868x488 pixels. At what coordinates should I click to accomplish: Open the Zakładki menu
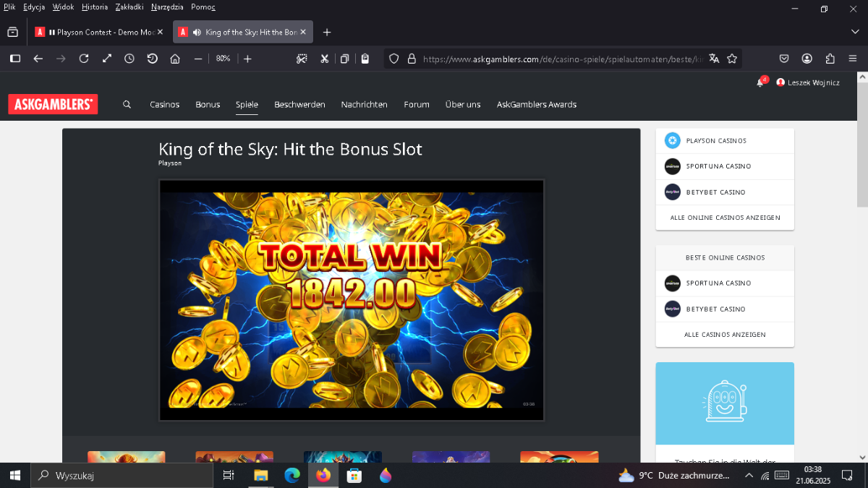coord(129,7)
